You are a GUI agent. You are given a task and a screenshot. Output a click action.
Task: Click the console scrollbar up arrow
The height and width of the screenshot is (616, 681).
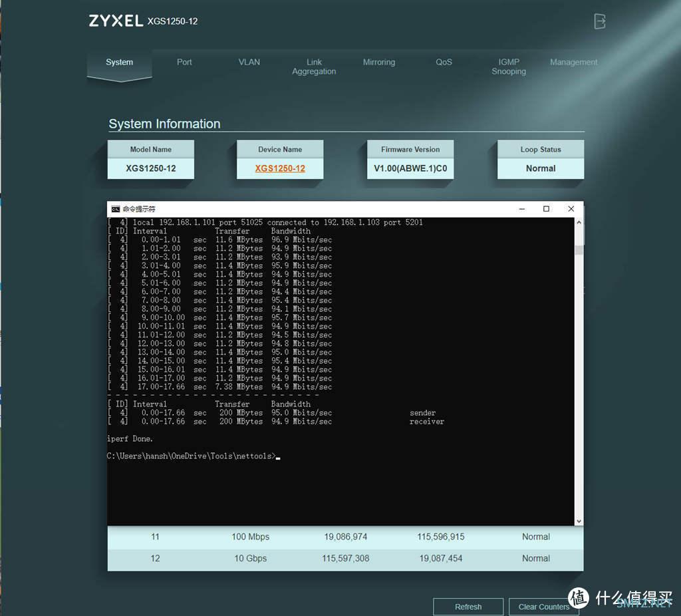(579, 222)
